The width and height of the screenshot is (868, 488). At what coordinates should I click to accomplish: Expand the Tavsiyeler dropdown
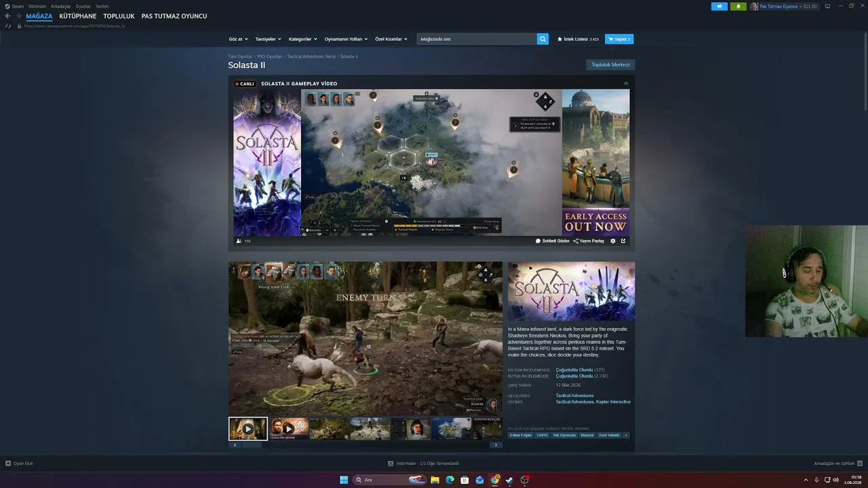(x=269, y=39)
